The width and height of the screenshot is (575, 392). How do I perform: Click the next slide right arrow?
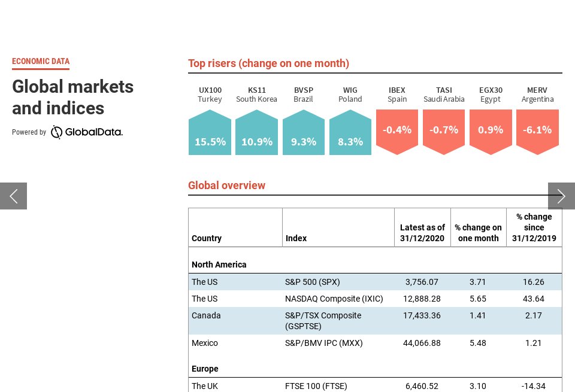coord(561,196)
